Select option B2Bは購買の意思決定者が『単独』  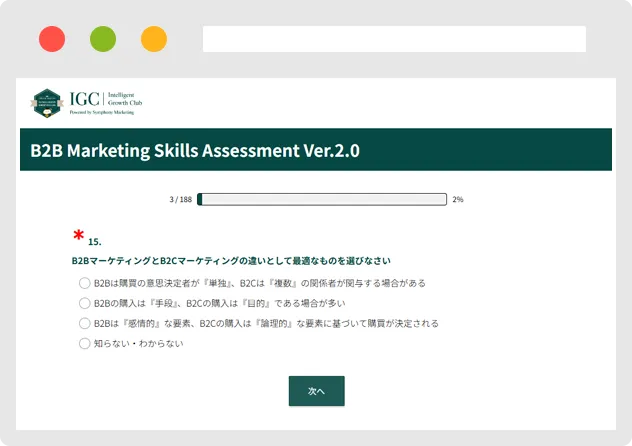pyautogui.click(x=84, y=283)
